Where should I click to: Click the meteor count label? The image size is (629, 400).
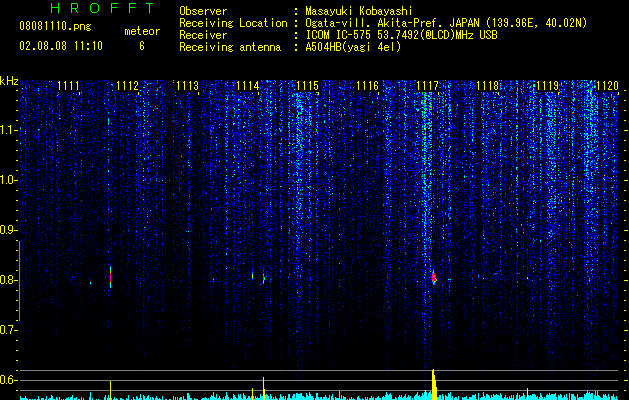coord(142,31)
